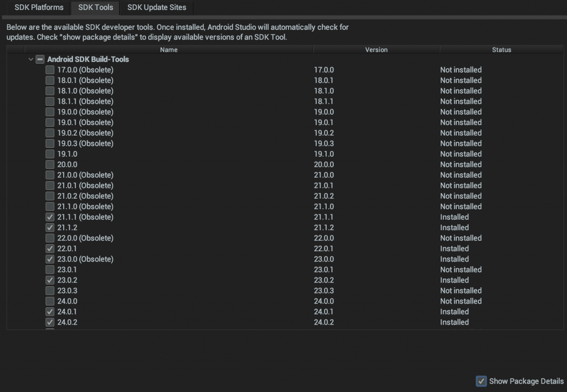Image resolution: width=567 pixels, height=392 pixels.
Task: Select the 24.0.2 row name
Action: [67, 322]
